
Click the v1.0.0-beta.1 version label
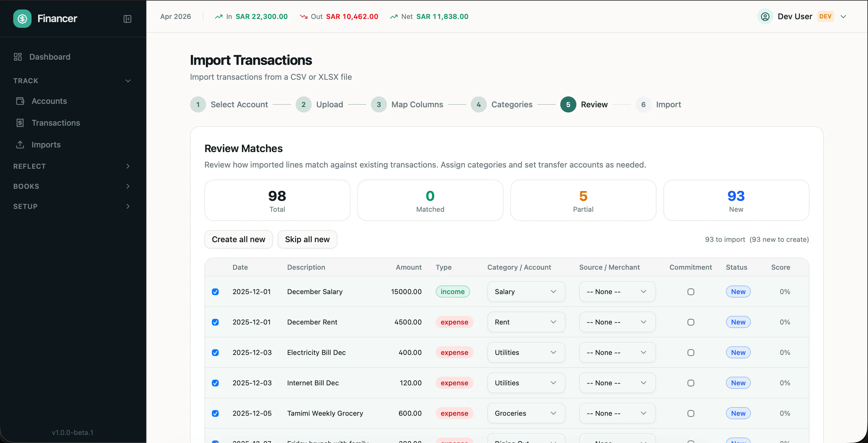coord(72,432)
